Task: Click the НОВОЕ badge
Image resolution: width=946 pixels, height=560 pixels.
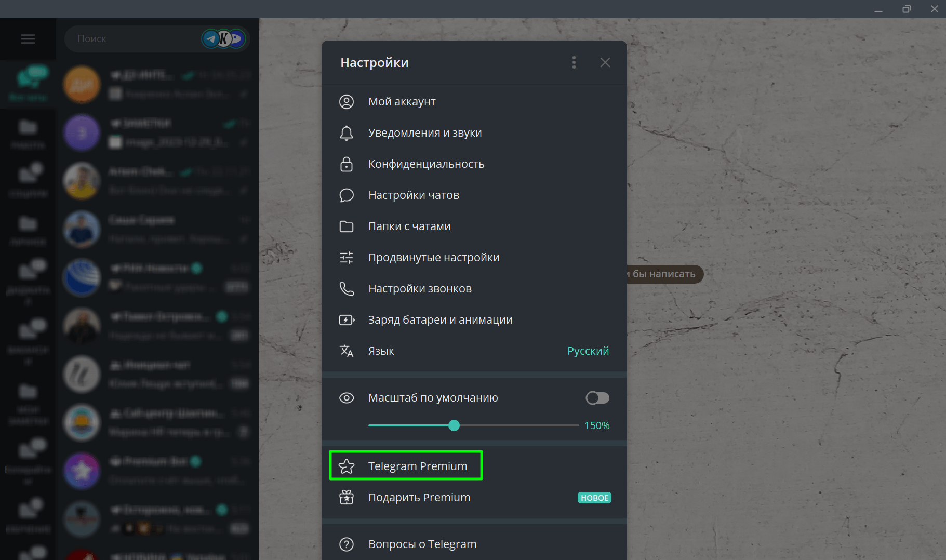Action: click(x=594, y=498)
